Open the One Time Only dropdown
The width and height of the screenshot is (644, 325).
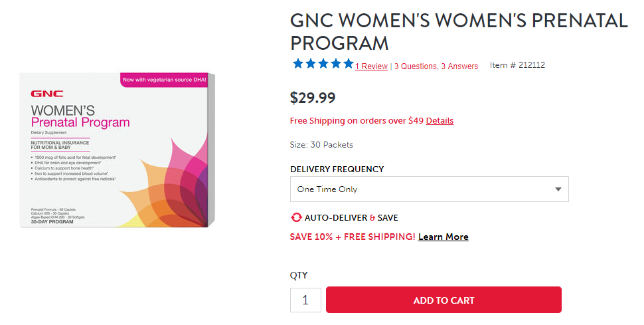click(x=429, y=189)
